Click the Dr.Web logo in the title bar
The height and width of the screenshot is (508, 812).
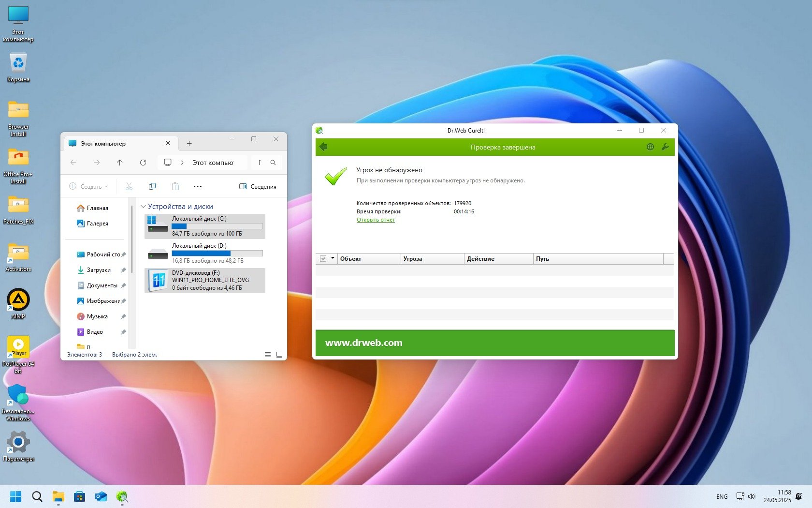(x=319, y=131)
